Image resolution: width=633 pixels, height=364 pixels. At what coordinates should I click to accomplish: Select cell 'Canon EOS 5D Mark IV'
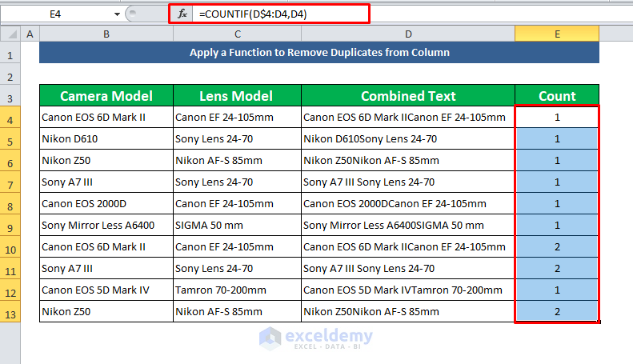(x=106, y=290)
